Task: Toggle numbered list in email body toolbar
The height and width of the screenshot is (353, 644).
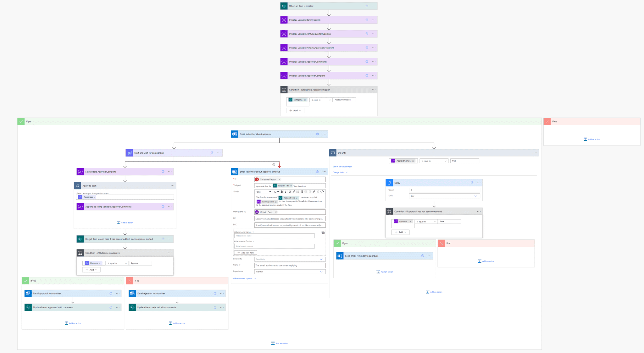Action: (302, 192)
